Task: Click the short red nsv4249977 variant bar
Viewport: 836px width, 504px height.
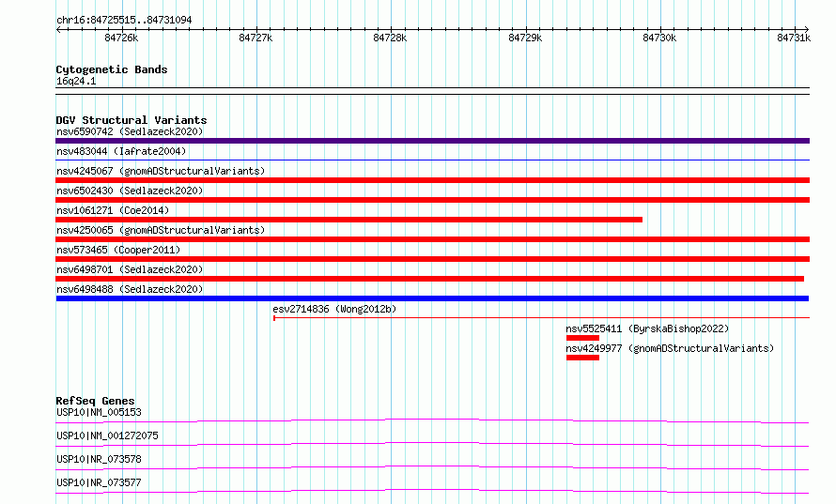Action: click(582, 358)
